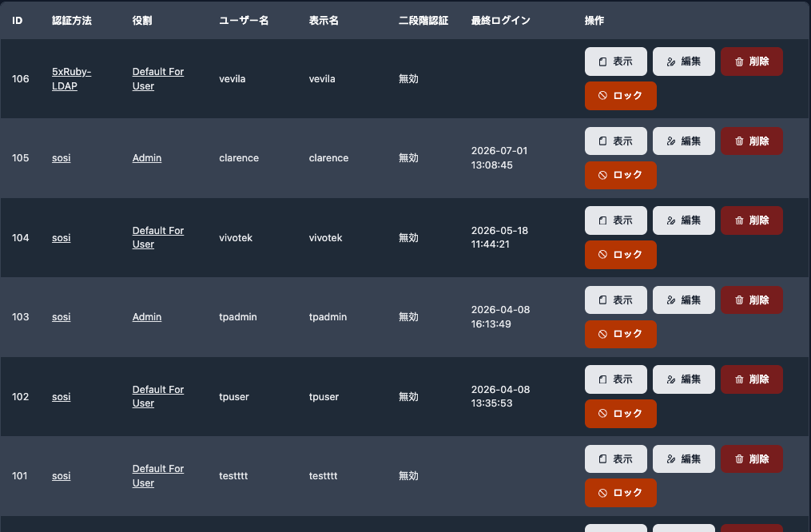
Task: Open sosi link in row 101
Action: tap(61, 475)
